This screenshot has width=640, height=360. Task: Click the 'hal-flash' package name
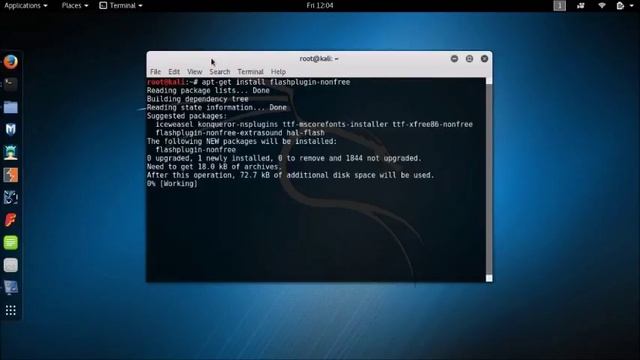click(305, 133)
